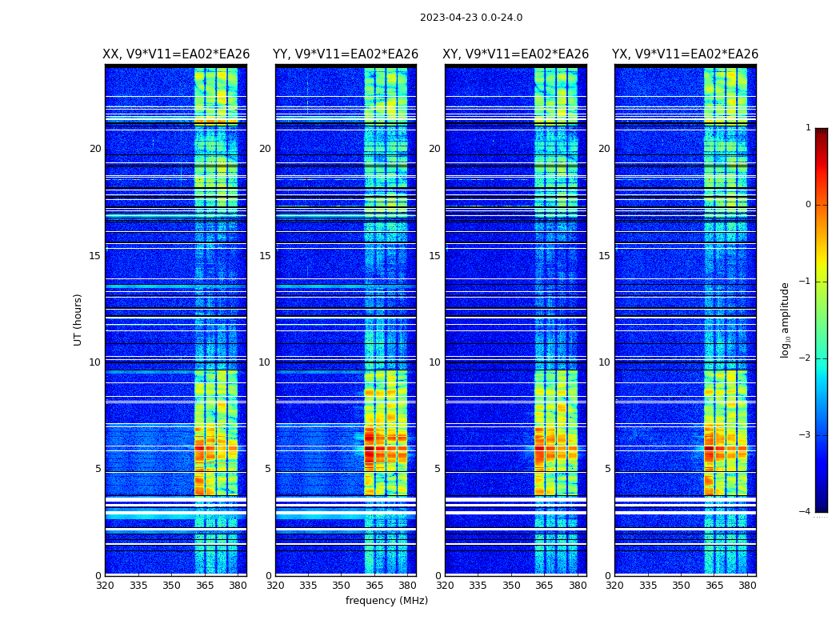Viewport: 840px width, 640px height.
Task: Click the log10 amplitude colorbar label
Action: [785, 320]
